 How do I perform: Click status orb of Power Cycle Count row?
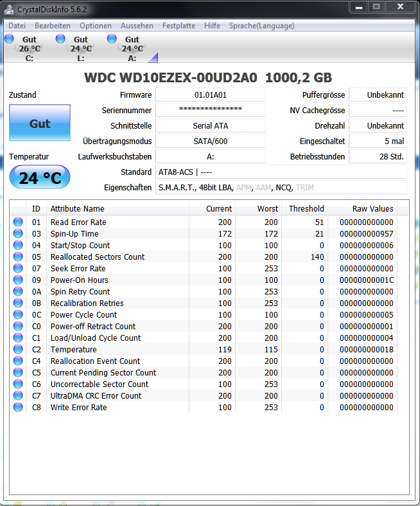tap(18, 314)
